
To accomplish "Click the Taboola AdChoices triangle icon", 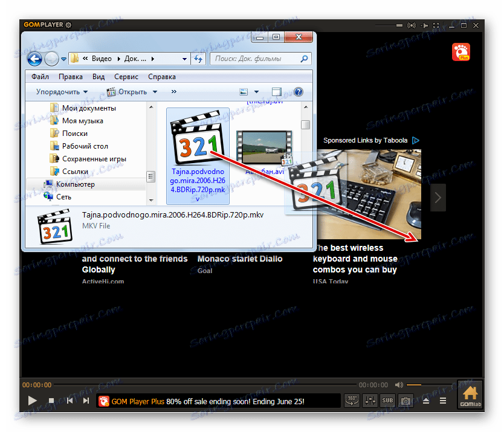I will 416,140.
